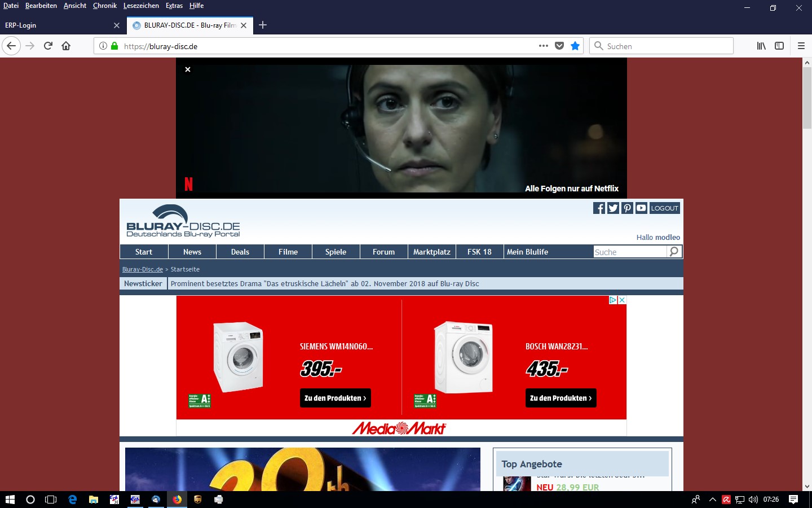The height and width of the screenshot is (508, 812).
Task: Launch Microsoft Edge from taskbar
Action: pos(72,500)
